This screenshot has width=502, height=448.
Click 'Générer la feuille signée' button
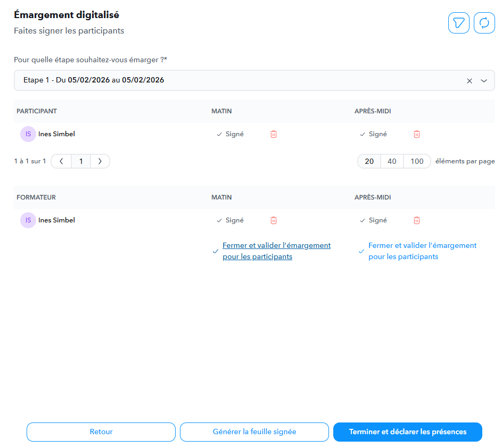[254, 432]
